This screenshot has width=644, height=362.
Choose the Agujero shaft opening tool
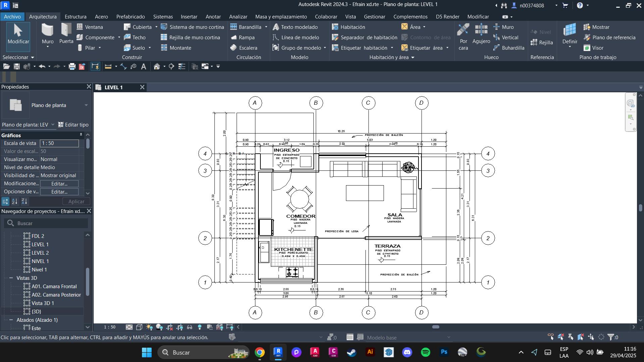coord(481,34)
